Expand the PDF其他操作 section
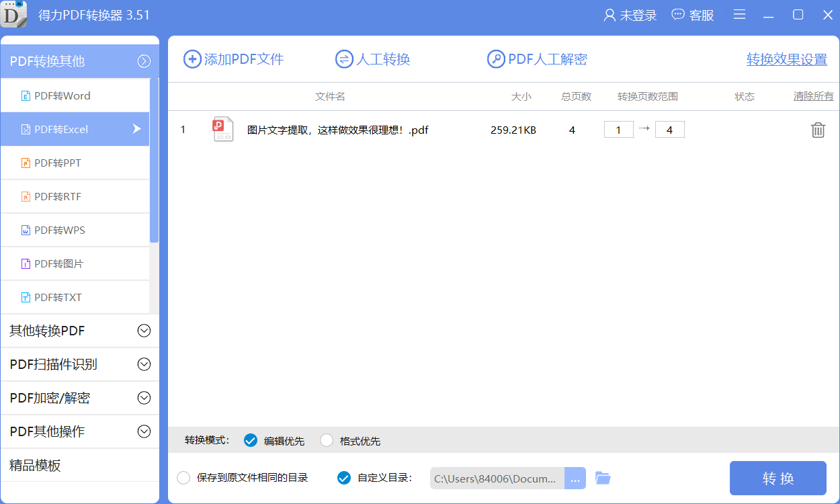This screenshot has width=840, height=504. 144,431
